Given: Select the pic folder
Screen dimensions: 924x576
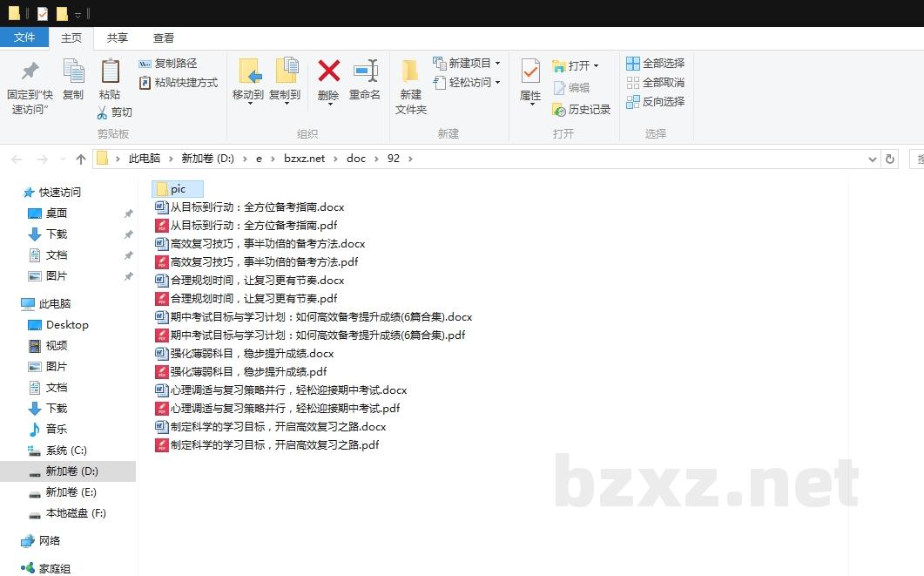Looking at the screenshot, I should pyautogui.click(x=178, y=189).
